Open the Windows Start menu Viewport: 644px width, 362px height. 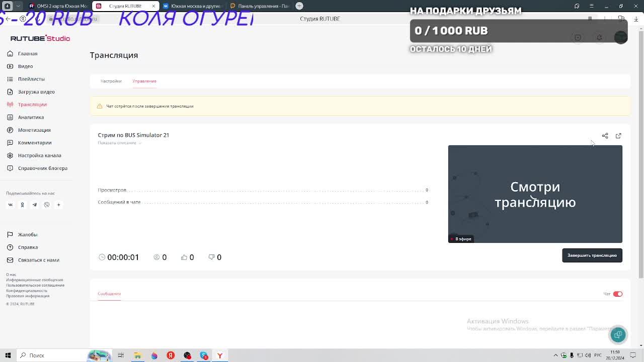(x=8, y=355)
